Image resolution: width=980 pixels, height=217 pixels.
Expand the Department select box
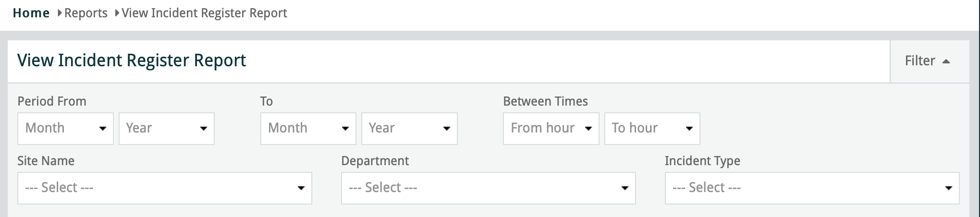(x=488, y=188)
